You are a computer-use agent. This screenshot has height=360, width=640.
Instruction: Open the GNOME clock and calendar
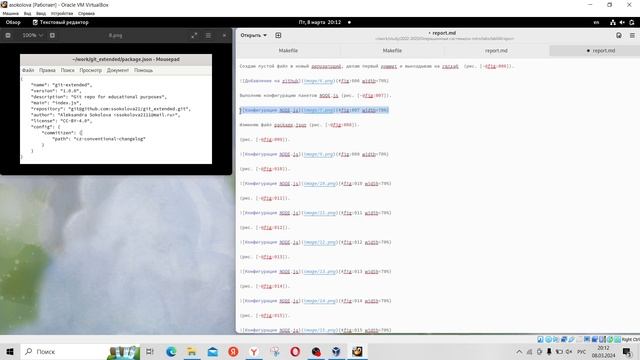[x=320, y=22]
